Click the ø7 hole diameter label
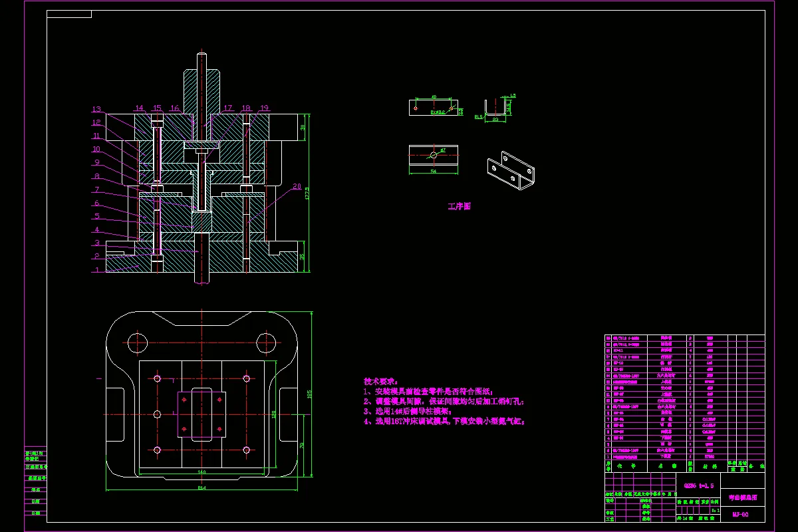The width and height of the screenshot is (798, 532). point(442,152)
